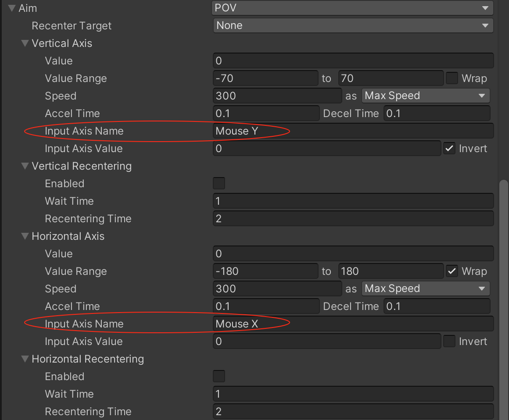Screen dimensions: 509x420
Task: Tick Enabled under Horizontal Recentering
Action: pyautogui.click(x=219, y=376)
